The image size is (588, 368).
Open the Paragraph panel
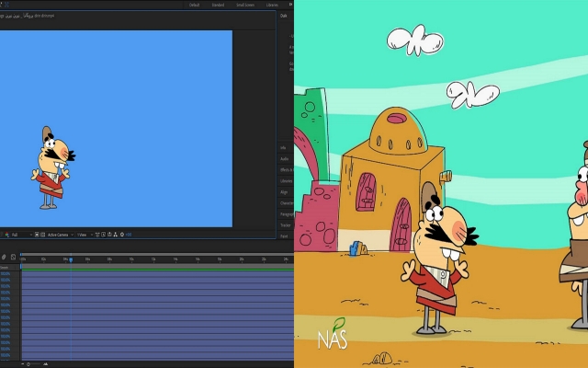coord(287,214)
